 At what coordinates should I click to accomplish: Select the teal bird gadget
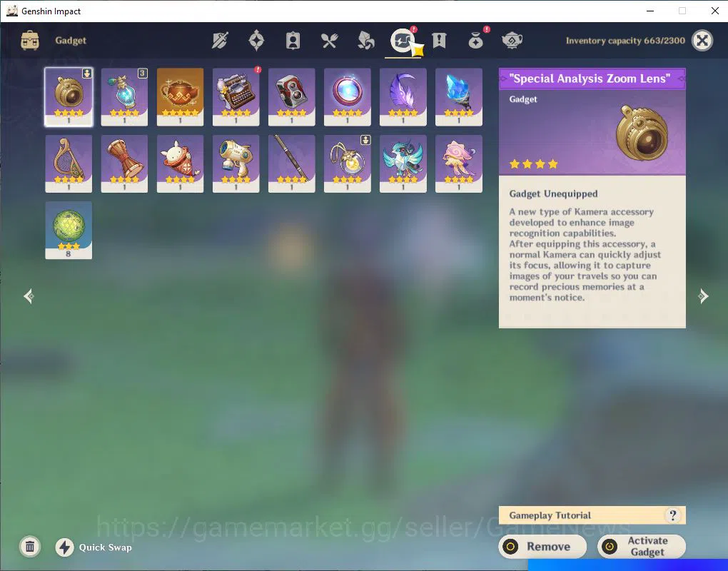pyautogui.click(x=403, y=163)
